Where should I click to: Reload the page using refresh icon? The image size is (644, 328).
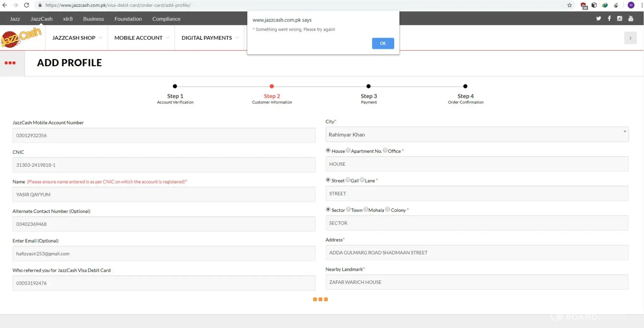click(x=26, y=5)
